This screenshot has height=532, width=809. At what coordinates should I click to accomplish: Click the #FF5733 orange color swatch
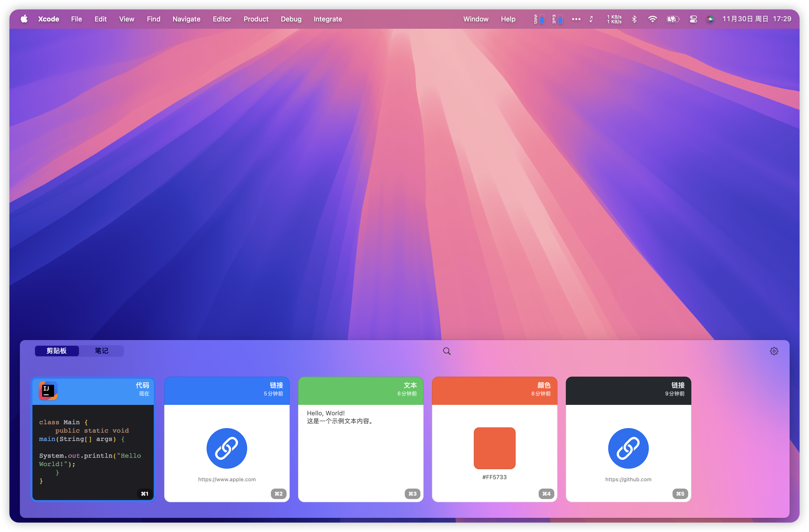coord(494,448)
